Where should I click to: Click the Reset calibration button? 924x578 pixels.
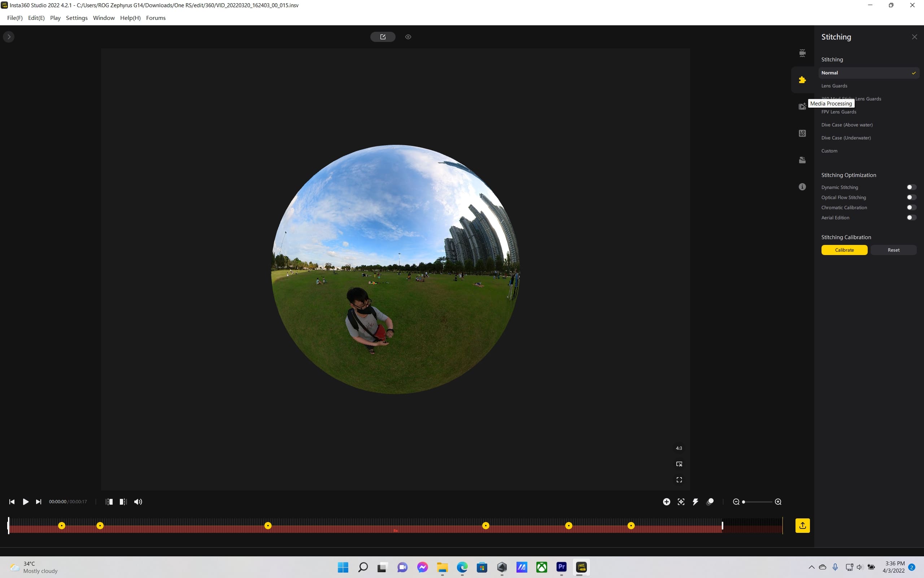coord(893,250)
